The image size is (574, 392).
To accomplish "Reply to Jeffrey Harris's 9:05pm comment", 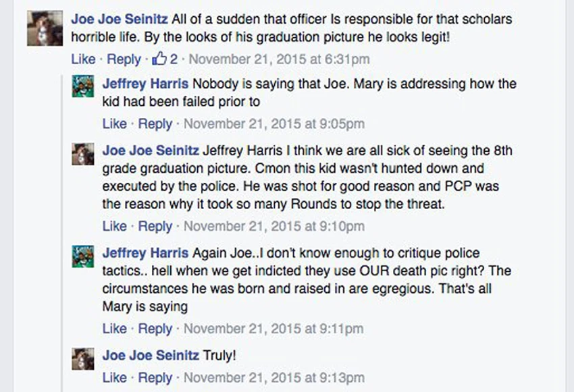I will click(155, 124).
